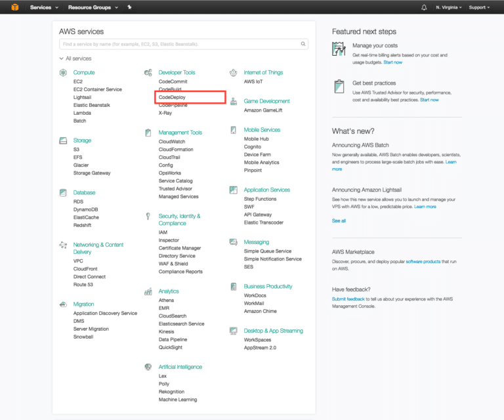Click the Submit feedback link
The image size is (504, 420).
[x=348, y=299]
